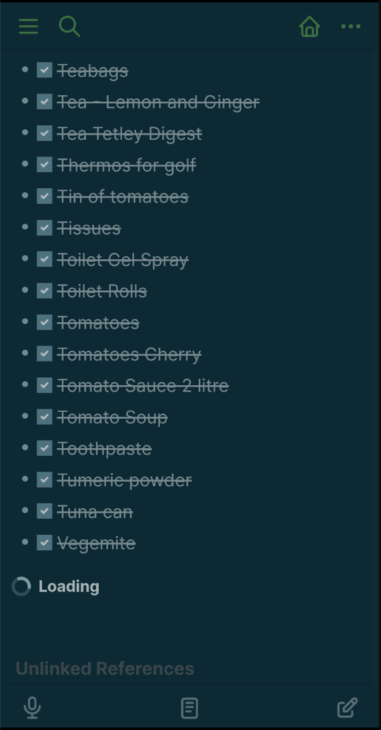Start voice recording with microphone icon
The image size is (381, 730).
click(32, 708)
